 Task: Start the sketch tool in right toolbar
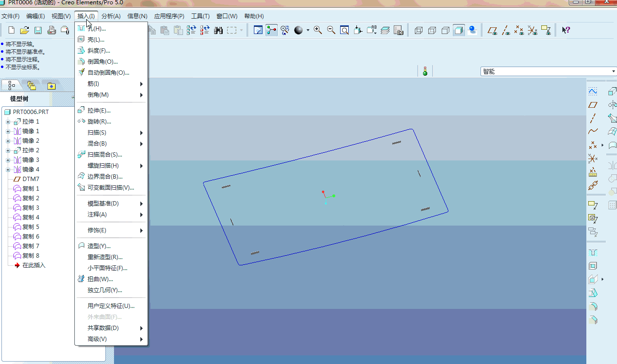click(x=593, y=91)
